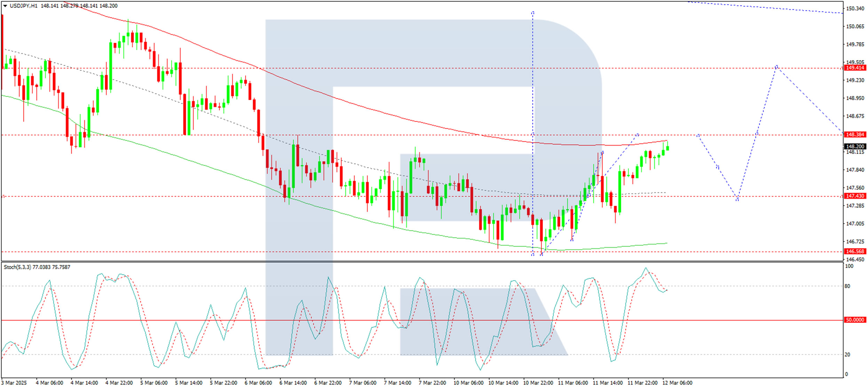Click the 12 Mar 06:00 time label
Screen dimensions: 868x389
point(677,383)
